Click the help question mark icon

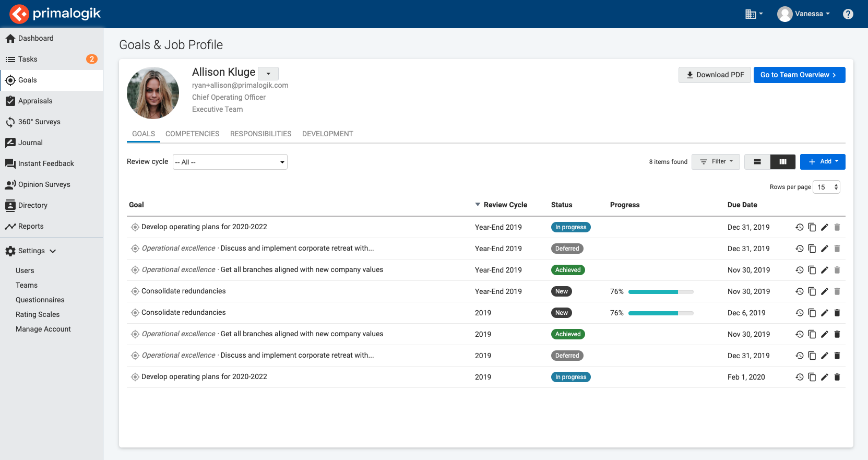point(848,14)
